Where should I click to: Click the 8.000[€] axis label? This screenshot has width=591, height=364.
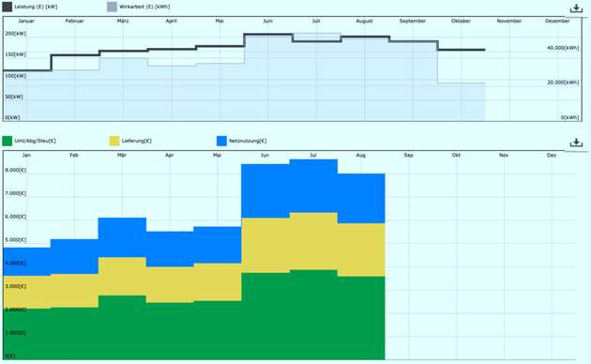(x=15, y=170)
